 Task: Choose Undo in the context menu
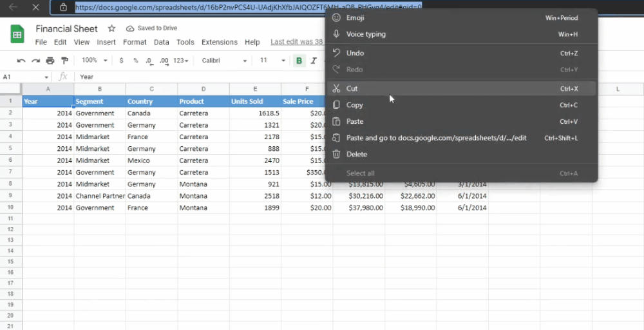pyautogui.click(x=461, y=53)
